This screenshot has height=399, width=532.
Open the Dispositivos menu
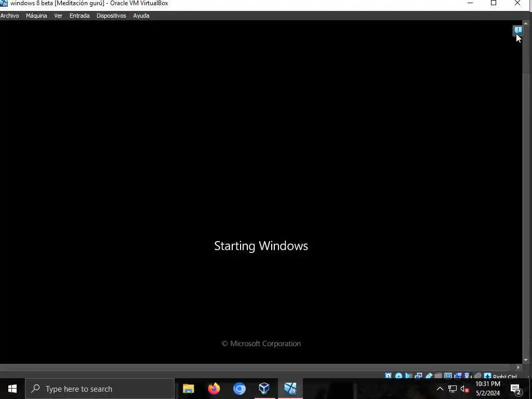(x=111, y=16)
